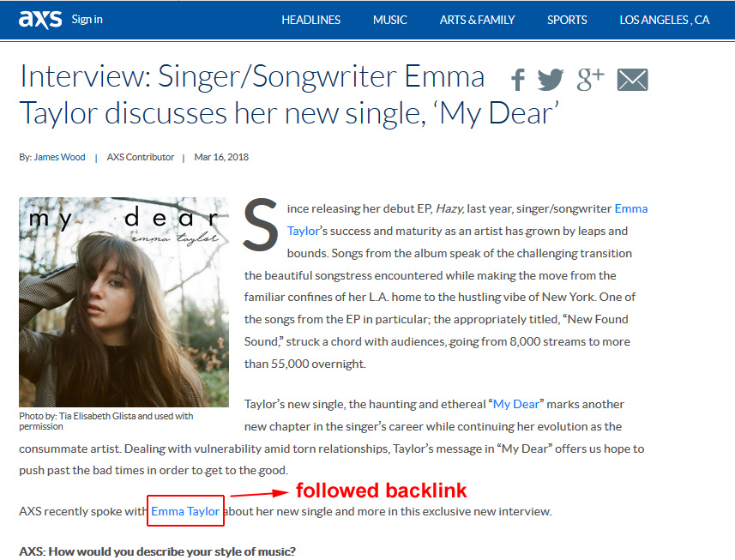Go to ARTS & FAMILY section

[x=477, y=20]
